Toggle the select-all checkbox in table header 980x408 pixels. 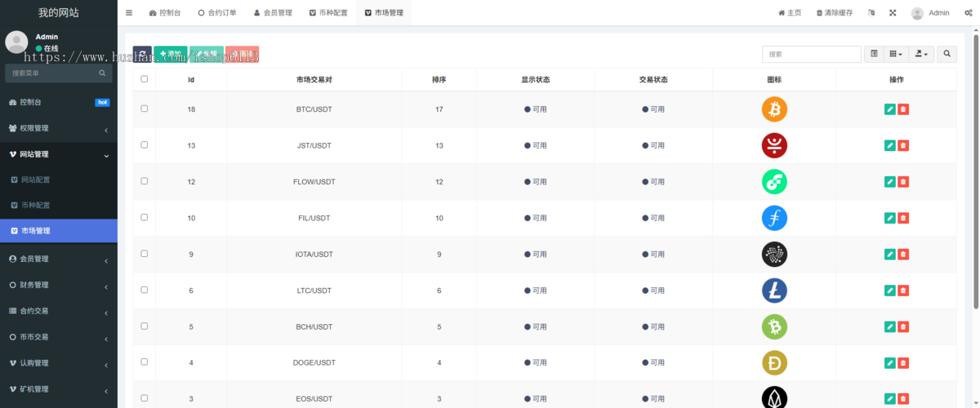click(x=145, y=79)
